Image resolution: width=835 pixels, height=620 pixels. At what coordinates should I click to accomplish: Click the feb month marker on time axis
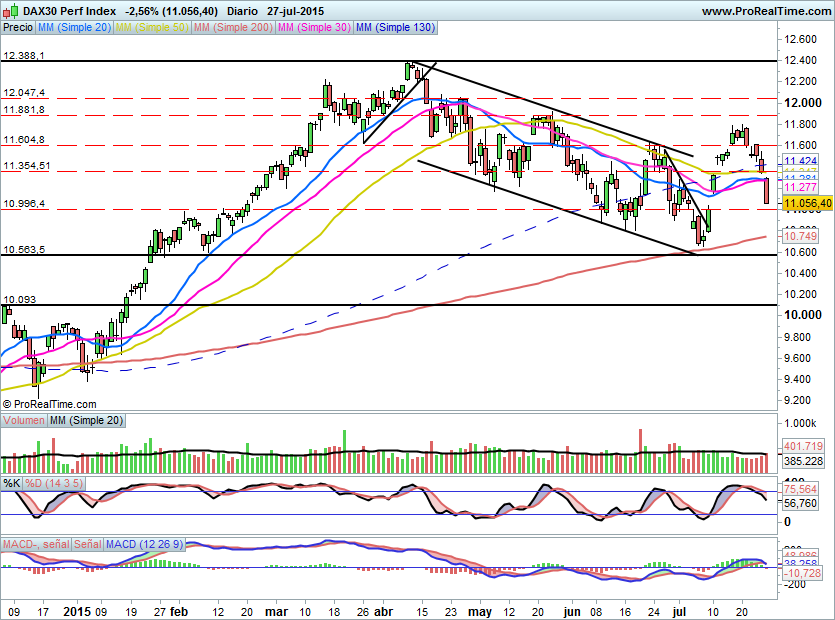179,611
